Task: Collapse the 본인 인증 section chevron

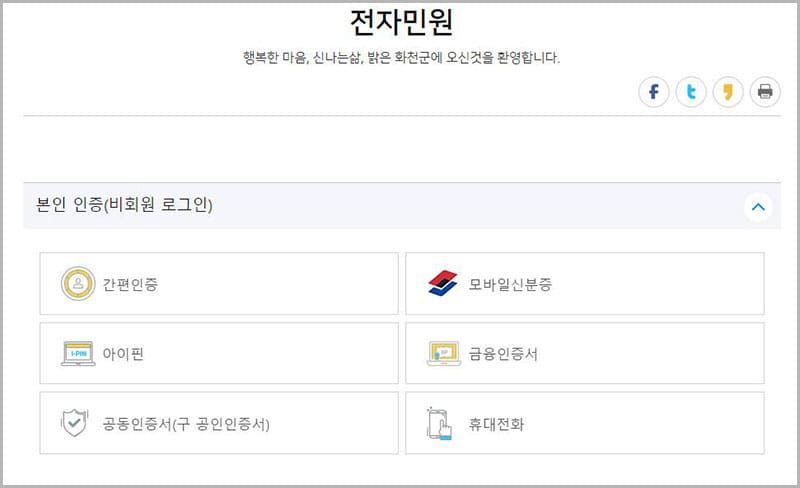Action: [x=757, y=207]
